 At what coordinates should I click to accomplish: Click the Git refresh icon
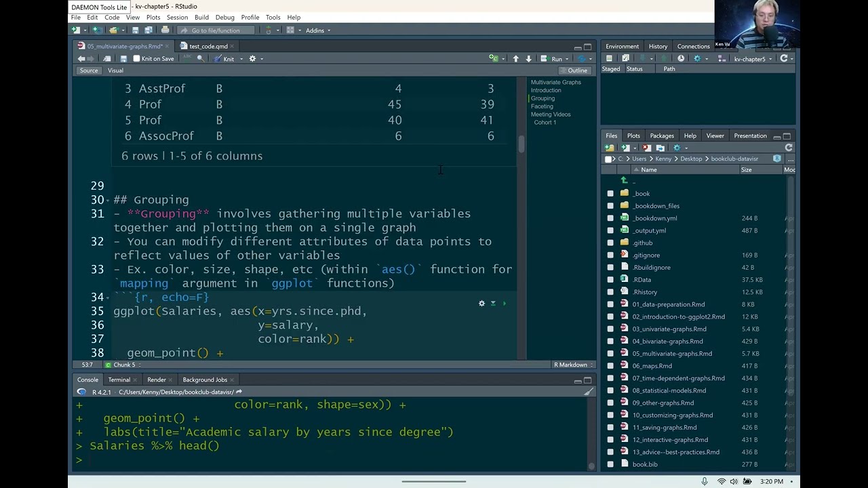click(x=785, y=58)
